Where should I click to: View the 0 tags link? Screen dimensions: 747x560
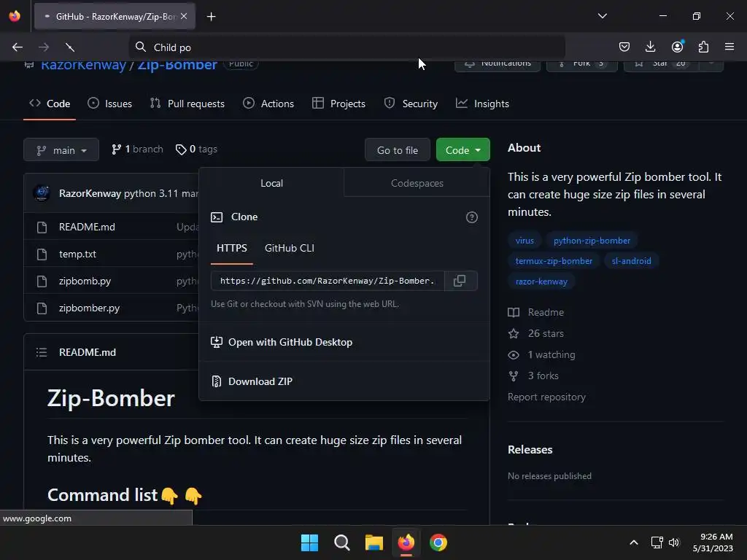(196, 149)
